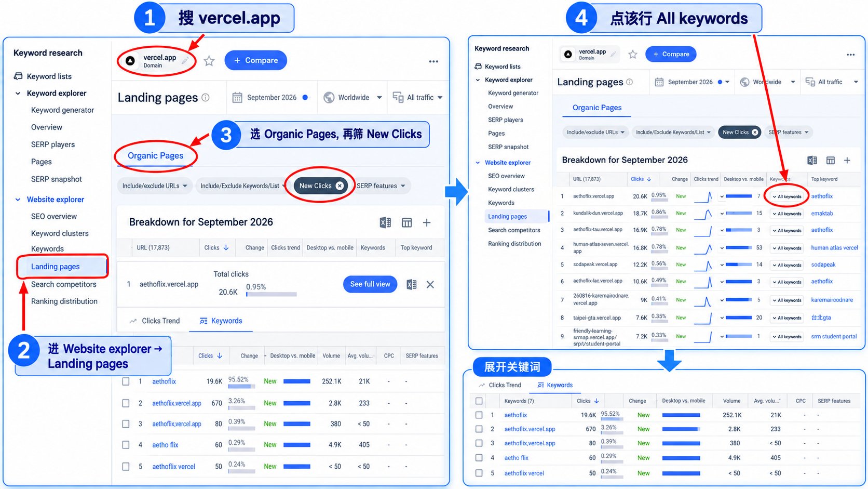The height and width of the screenshot is (489, 868).
Task: Click the globe icon next to Worldwide in left panel
Action: 329,97
